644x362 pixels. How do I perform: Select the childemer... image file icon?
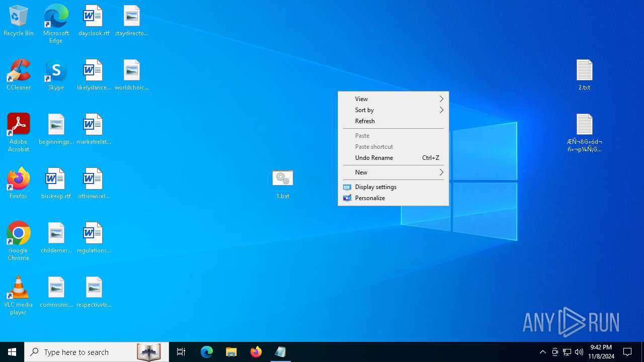(56, 238)
